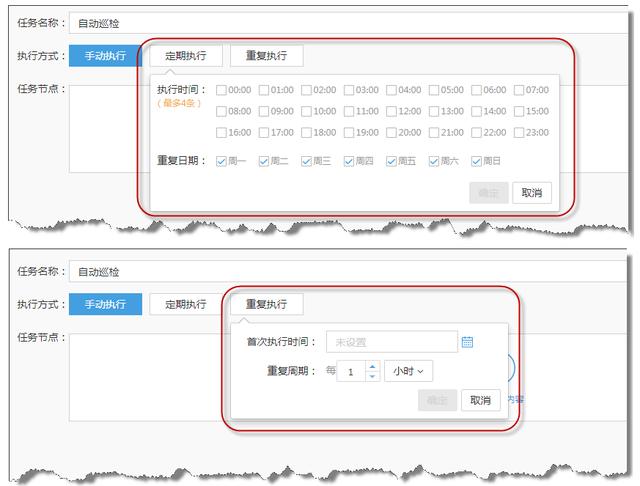Click greyed confirm button in scheduled popup

click(489, 193)
